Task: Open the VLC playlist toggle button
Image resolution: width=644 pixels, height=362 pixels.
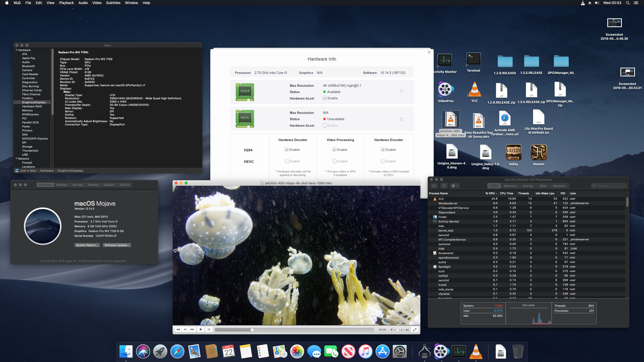Action: tap(209, 330)
